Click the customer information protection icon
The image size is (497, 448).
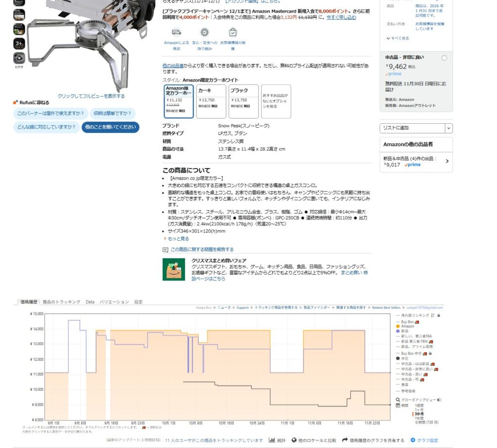click(x=232, y=33)
